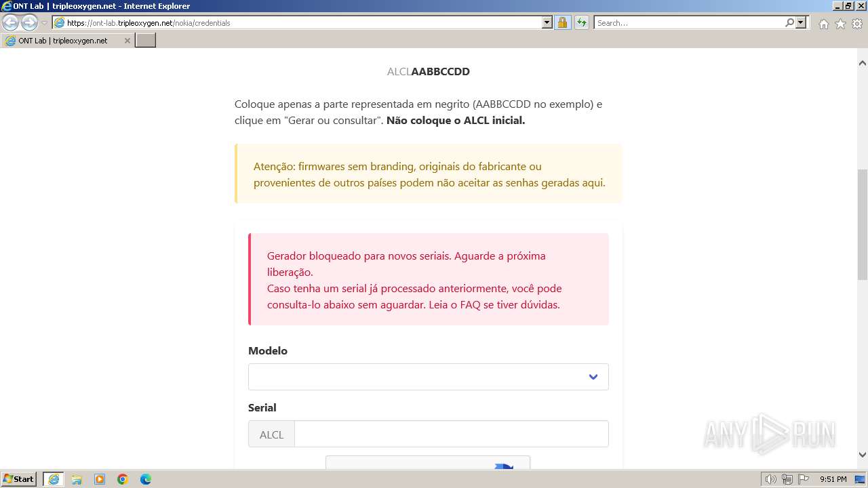868x488 pixels.
Task: Expand the Modelo dropdown
Action: pyautogui.click(x=429, y=377)
